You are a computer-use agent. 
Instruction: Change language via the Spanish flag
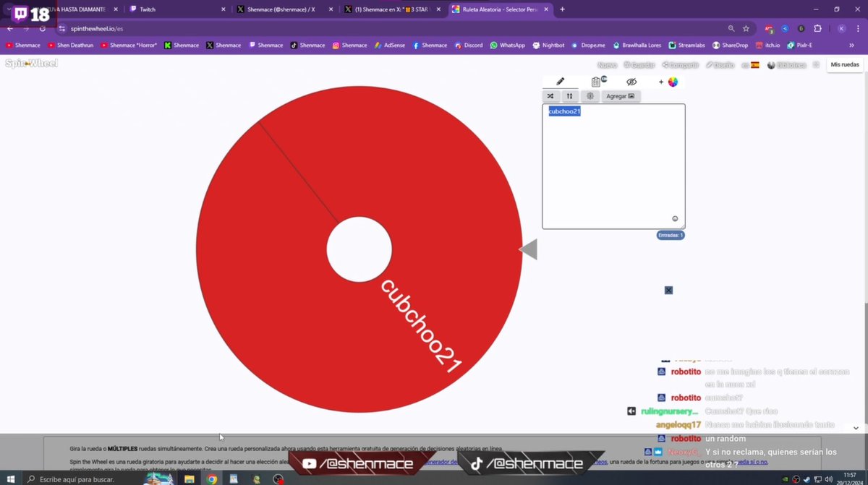(x=754, y=65)
